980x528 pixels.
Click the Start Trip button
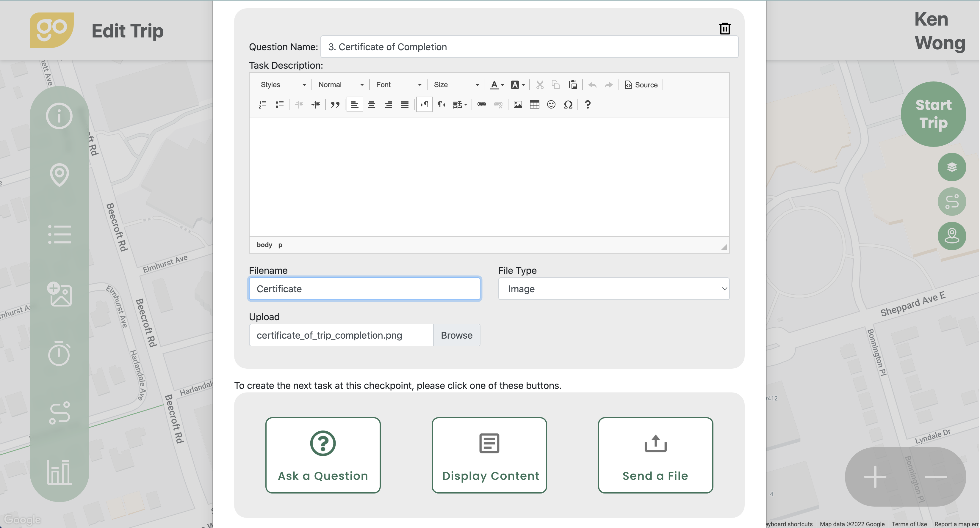933,114
